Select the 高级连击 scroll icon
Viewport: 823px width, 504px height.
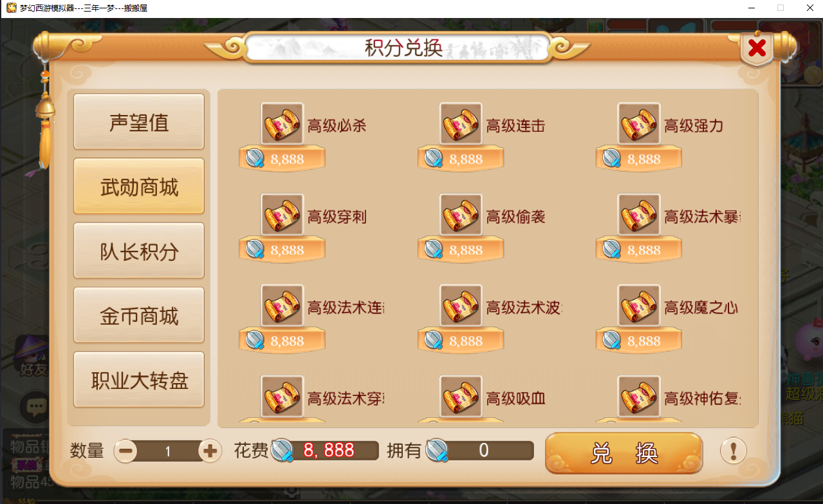pyautogui.click(x=461, y=123)
